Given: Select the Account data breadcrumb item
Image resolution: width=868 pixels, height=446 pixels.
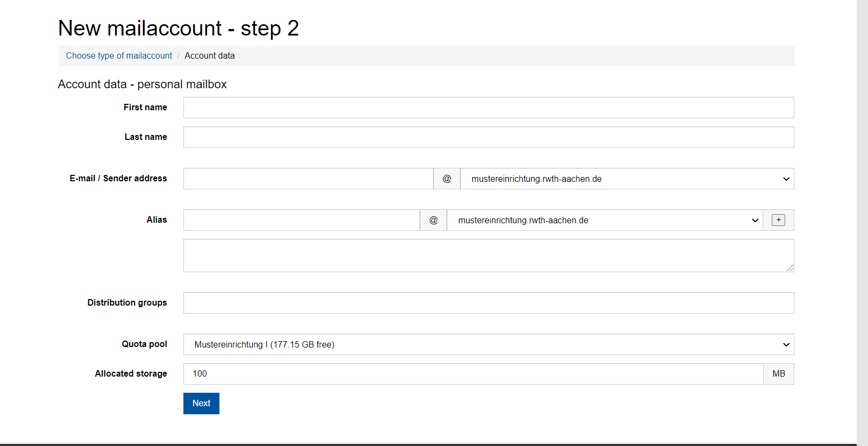Looking at the screenshot, I should coord(209,56).
